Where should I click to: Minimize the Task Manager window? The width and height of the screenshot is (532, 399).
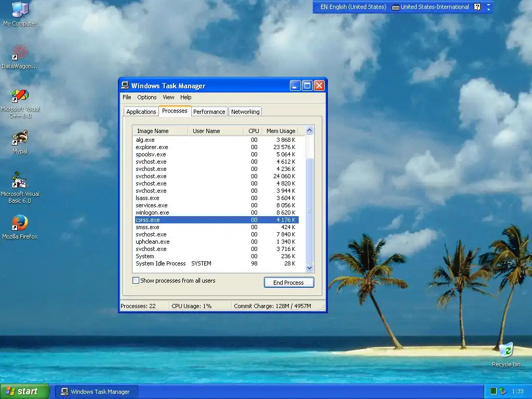(295, 86)
